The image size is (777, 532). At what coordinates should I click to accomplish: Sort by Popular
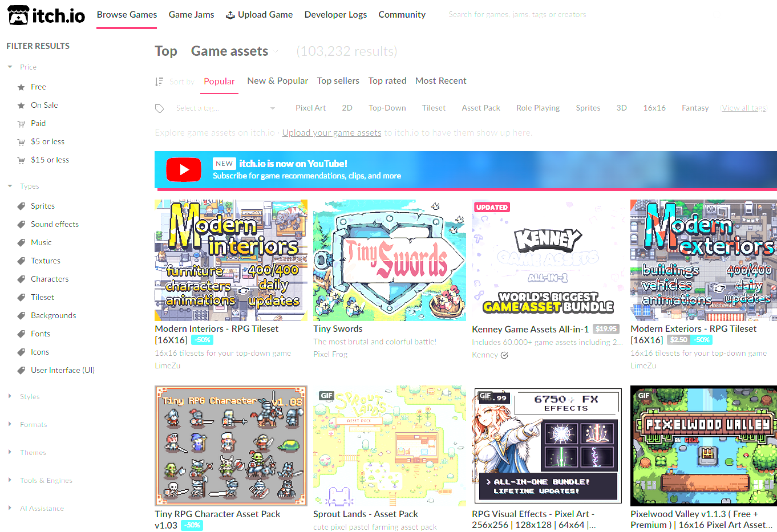220,81
